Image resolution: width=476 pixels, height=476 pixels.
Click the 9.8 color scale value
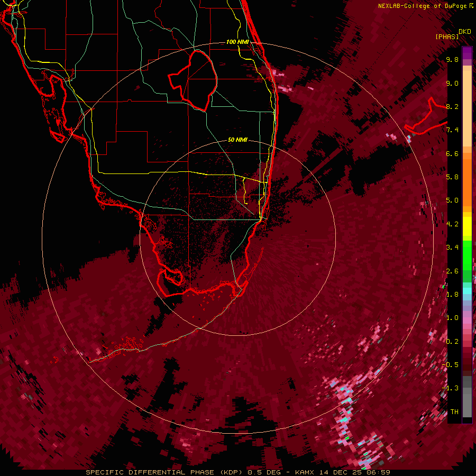point(452,59)
